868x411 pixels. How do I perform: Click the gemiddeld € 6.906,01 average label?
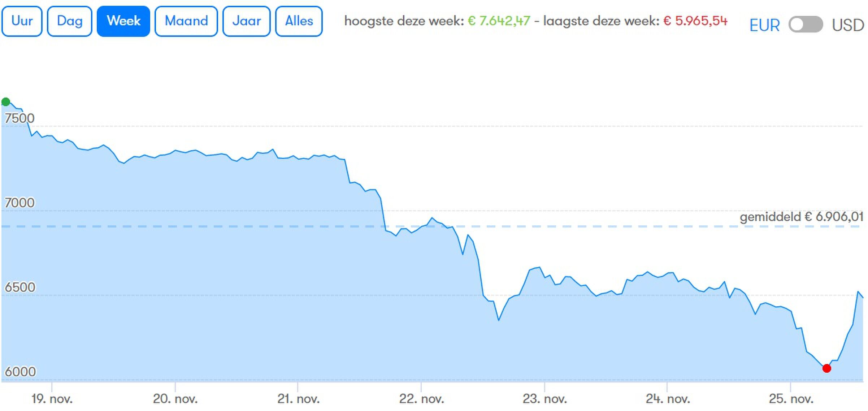point(802,217)
